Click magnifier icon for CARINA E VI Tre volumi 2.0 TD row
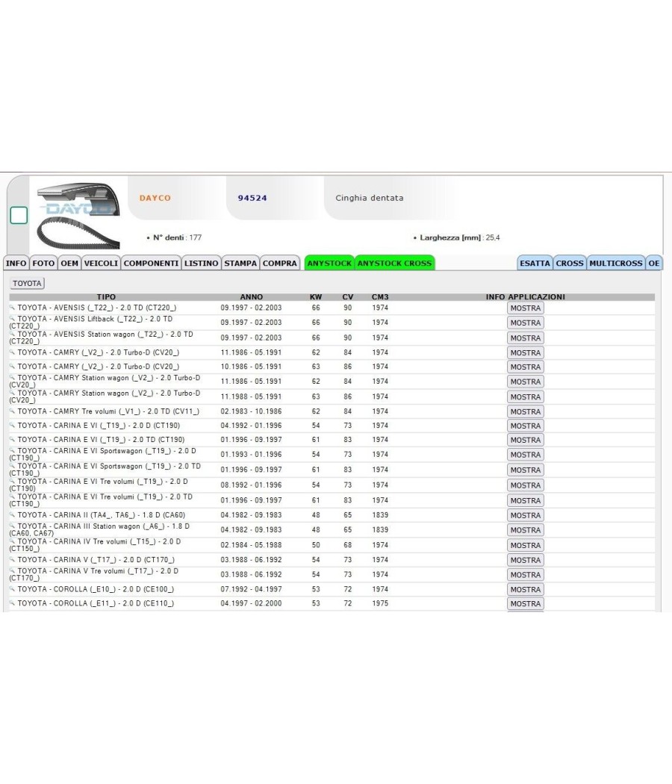Viewport: 672px width, 784px height. pos(12,497)
